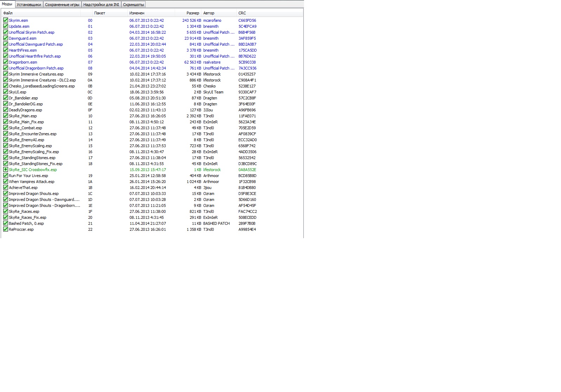Image resolution: width=561 pixels, height=392 pixels.
Task: Select Improved Dragon Shouts - Dragonborn file name
Action: (x=45, y=205)
